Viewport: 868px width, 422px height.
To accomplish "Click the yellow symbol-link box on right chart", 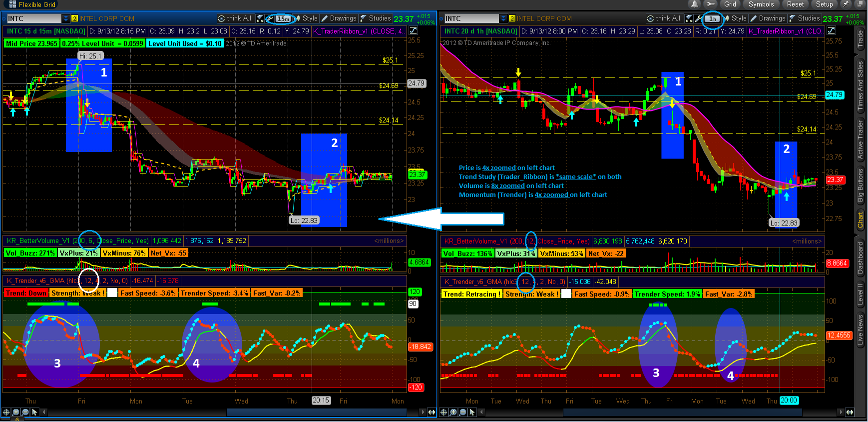I will coord(512,18).
